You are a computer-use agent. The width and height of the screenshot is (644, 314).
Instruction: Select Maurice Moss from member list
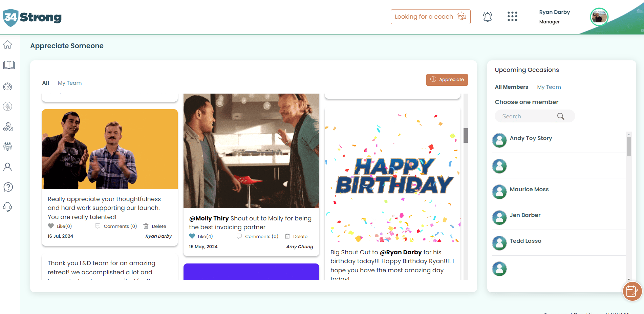529,190
